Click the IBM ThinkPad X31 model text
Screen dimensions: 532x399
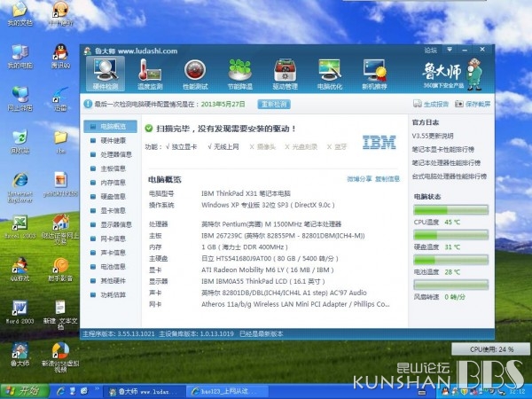[246, 193]
